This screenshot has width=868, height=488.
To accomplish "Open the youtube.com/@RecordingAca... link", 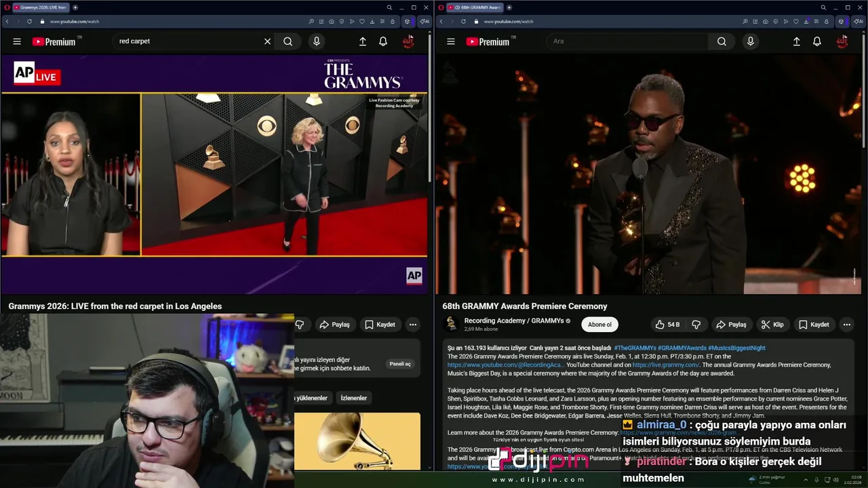I will click(506, 365).
